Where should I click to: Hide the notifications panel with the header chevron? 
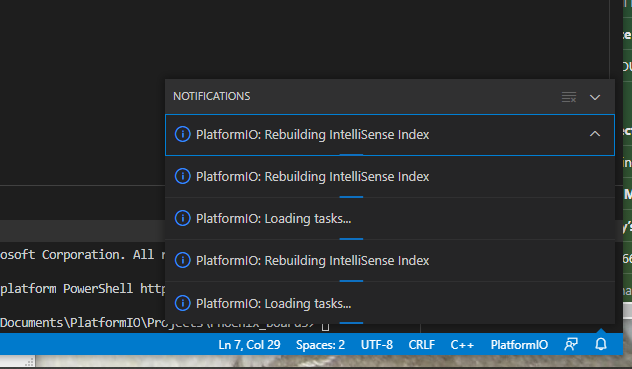[x=595, y=97]
